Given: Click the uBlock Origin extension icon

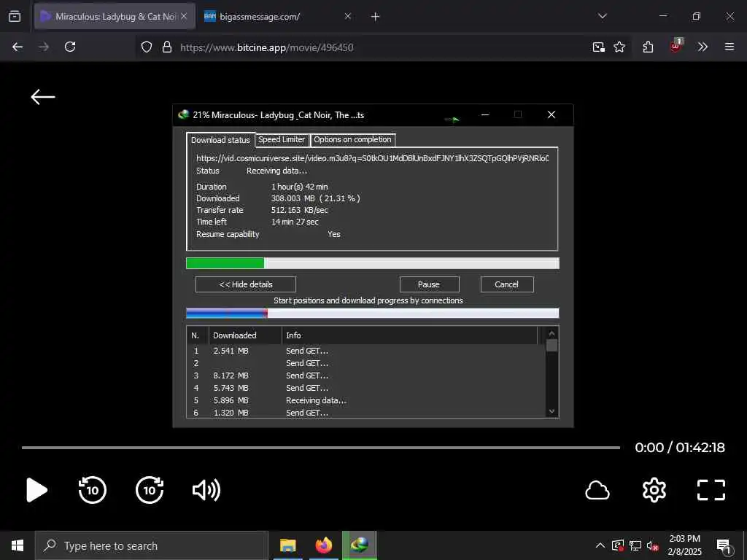Looking at the screenshot, I should coord(676,46).
